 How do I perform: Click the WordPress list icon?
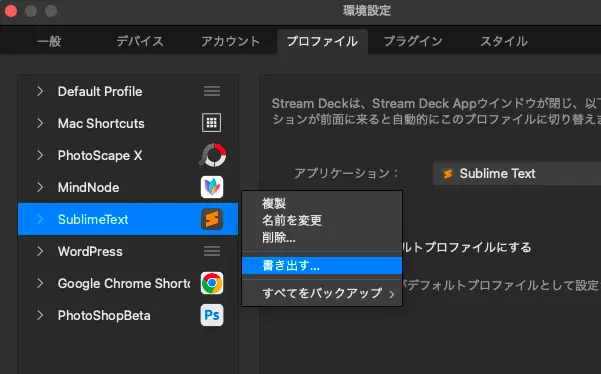(x=212, y=251)
